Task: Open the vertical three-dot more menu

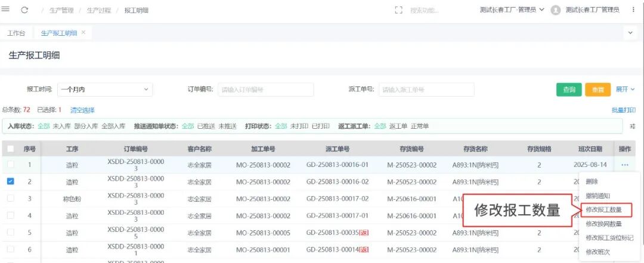Action: point(633,10)
